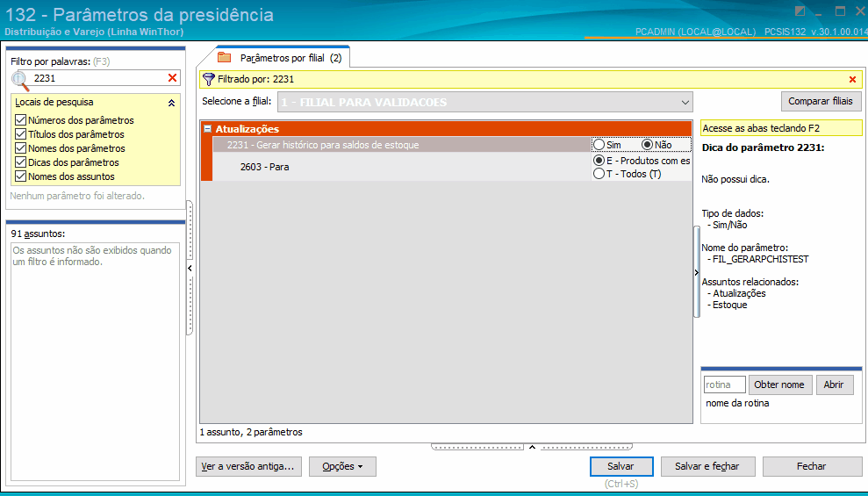The width and height of the screenshot is (868, 496).
Task: Open the Selecione a filial dropdown
Action: (685, 103)
